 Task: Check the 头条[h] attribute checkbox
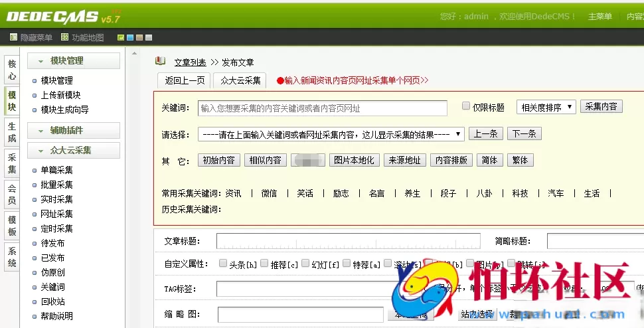coord(223,263)
